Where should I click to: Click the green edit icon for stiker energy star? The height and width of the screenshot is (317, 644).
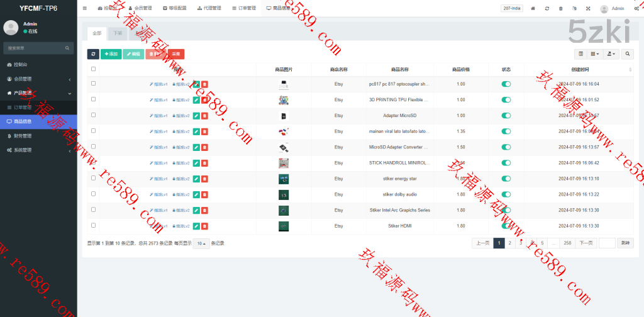196,179
